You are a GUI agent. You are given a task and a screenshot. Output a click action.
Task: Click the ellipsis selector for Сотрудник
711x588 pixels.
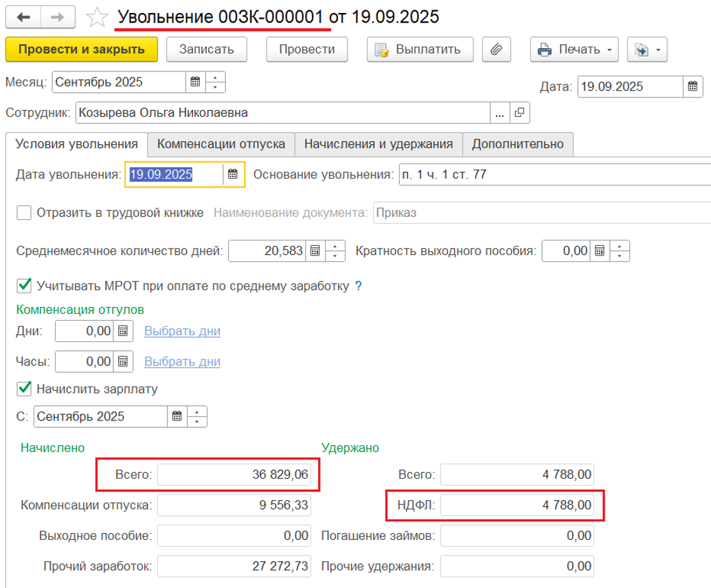[x=499, y=113]
